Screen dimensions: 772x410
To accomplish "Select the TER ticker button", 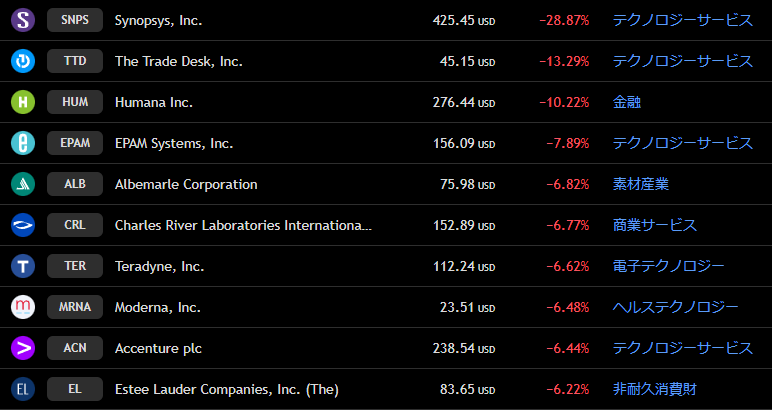I will click(75, 266).
